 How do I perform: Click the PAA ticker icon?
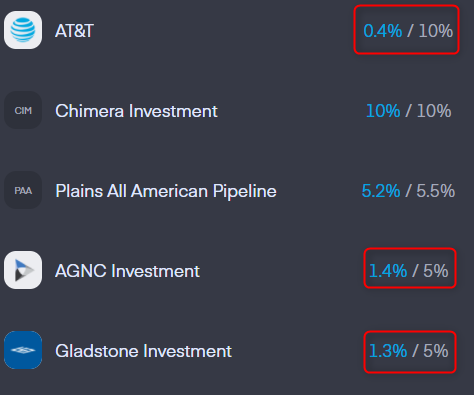23,190
